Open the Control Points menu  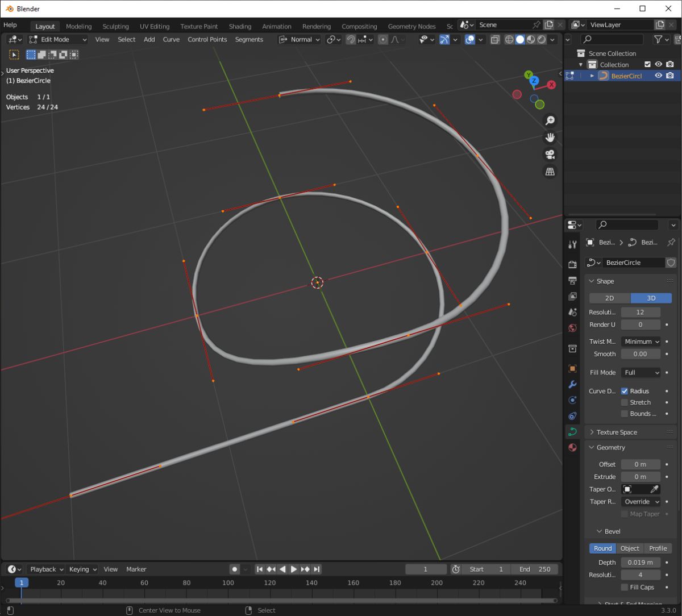pos(207,40)
